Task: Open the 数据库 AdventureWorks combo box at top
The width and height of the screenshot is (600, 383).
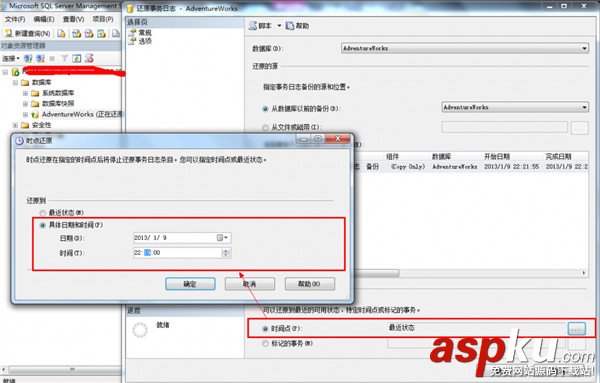Action: pos(465,48)
